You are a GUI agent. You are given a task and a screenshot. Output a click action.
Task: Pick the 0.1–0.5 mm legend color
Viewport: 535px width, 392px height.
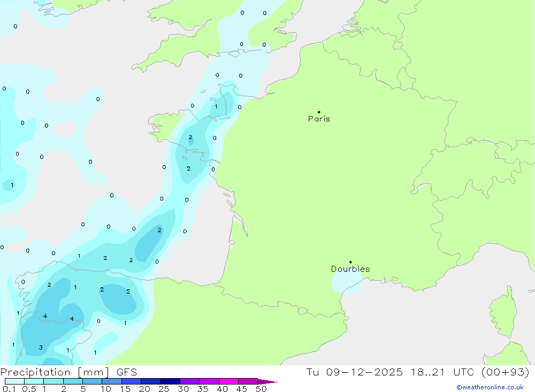pyautogui.click(x=14, y=381)
